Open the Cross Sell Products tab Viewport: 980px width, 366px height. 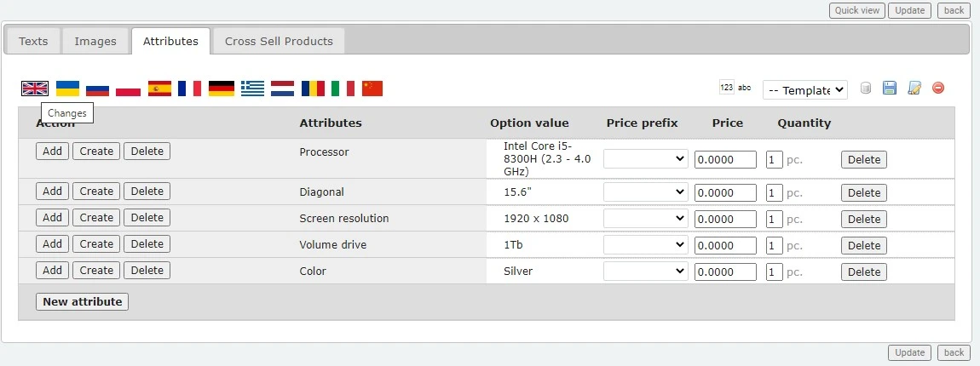click(279, 41)
